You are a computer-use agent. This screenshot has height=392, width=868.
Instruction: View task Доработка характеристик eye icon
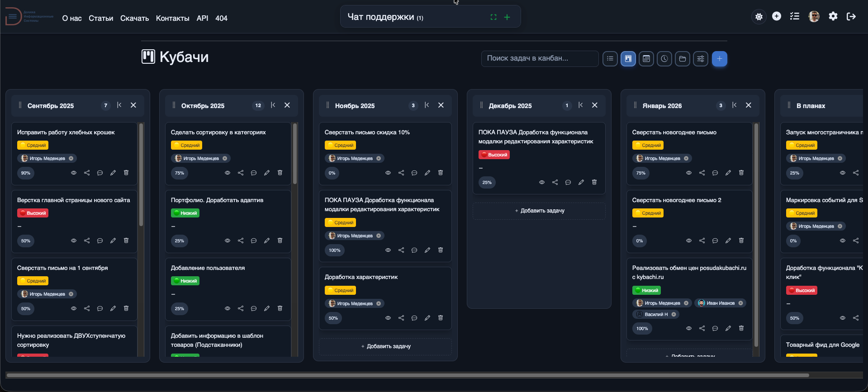click(388, 318)
